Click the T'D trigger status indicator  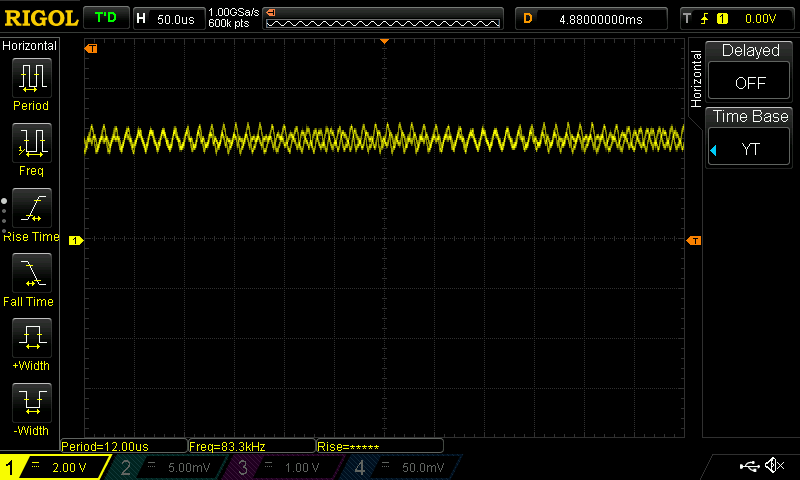tap(106, 18)
